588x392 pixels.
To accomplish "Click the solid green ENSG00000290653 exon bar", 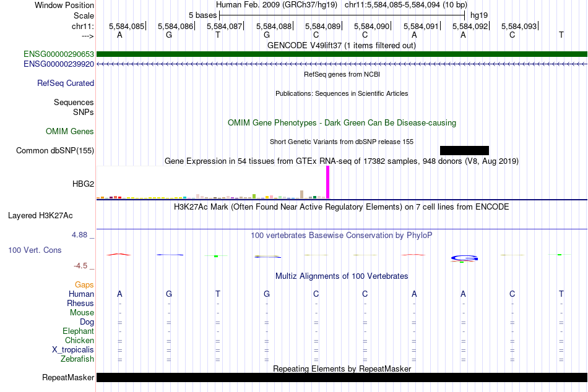I will coord(342,54).
